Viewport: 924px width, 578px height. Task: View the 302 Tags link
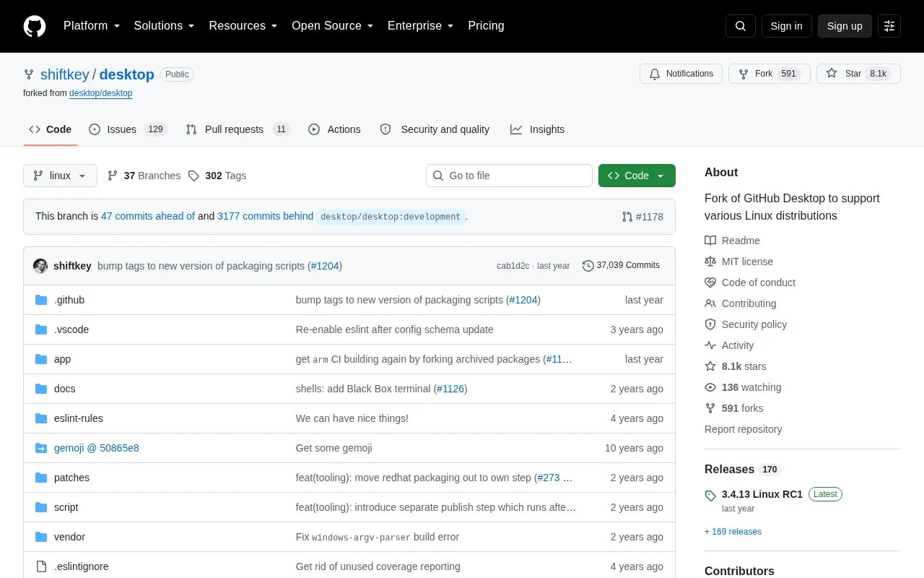pyautogui.click(x=217, y=176)
